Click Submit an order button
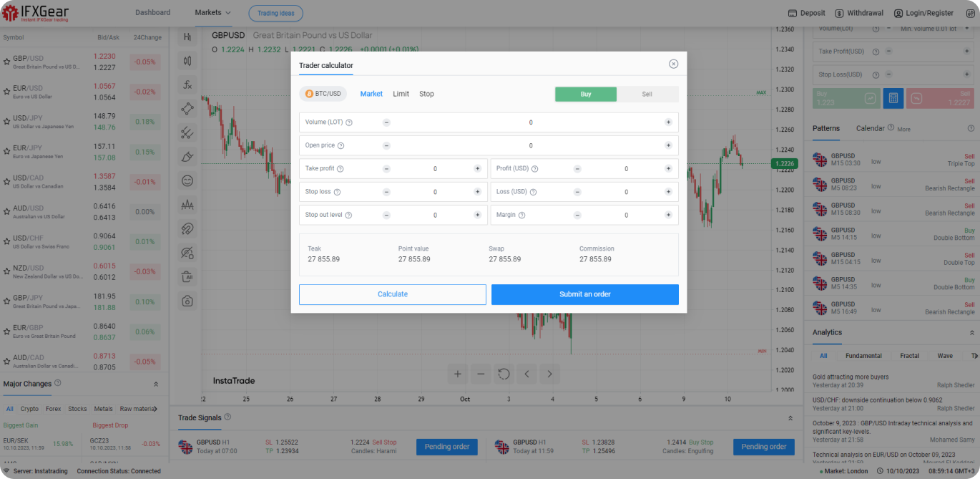The image size is (980, 479). pyautogui.click(x=584, y=294)
